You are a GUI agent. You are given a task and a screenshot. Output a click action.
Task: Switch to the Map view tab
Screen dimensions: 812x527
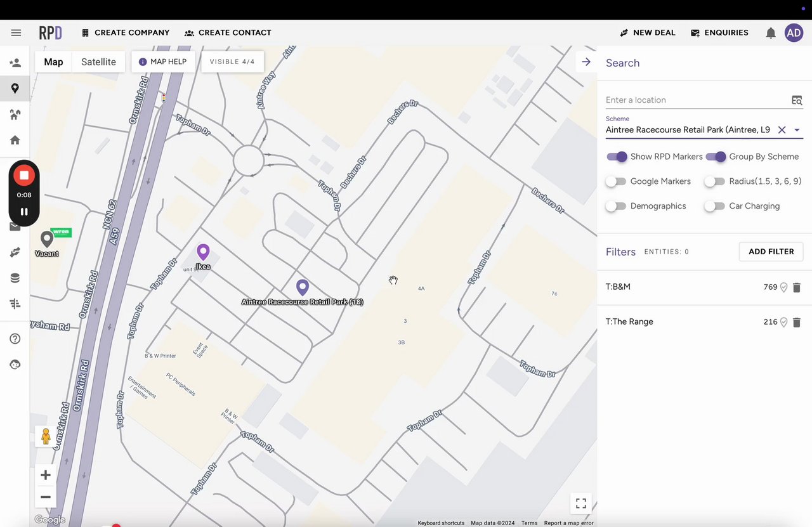coord(53,62)
